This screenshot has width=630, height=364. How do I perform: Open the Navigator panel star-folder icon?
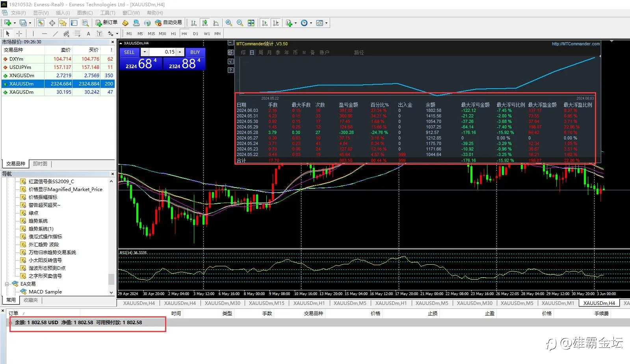[63, 23]
